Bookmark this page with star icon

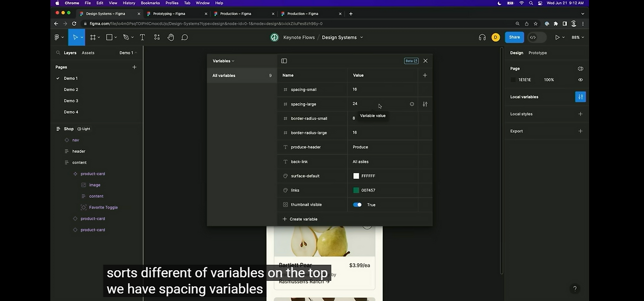coord(536,24)
